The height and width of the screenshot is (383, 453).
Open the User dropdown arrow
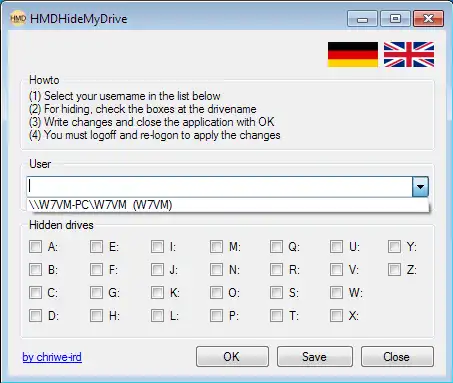420,187
